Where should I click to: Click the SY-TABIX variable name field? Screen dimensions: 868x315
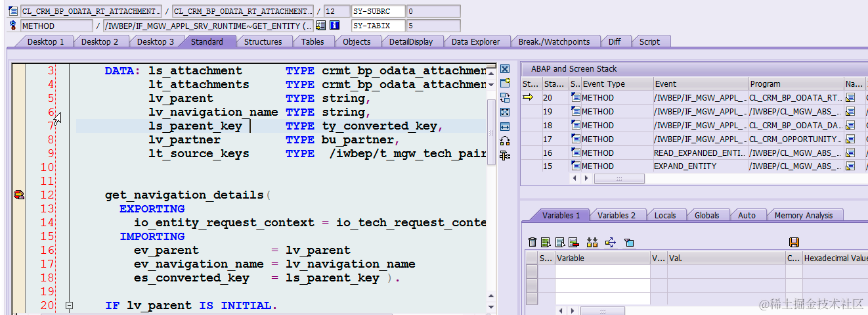point(378,26)
